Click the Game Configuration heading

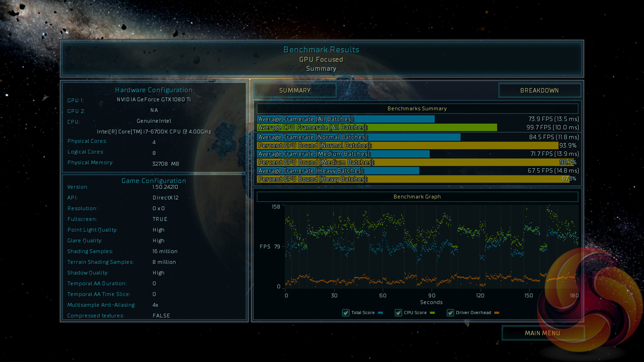[x=153, y=181]
